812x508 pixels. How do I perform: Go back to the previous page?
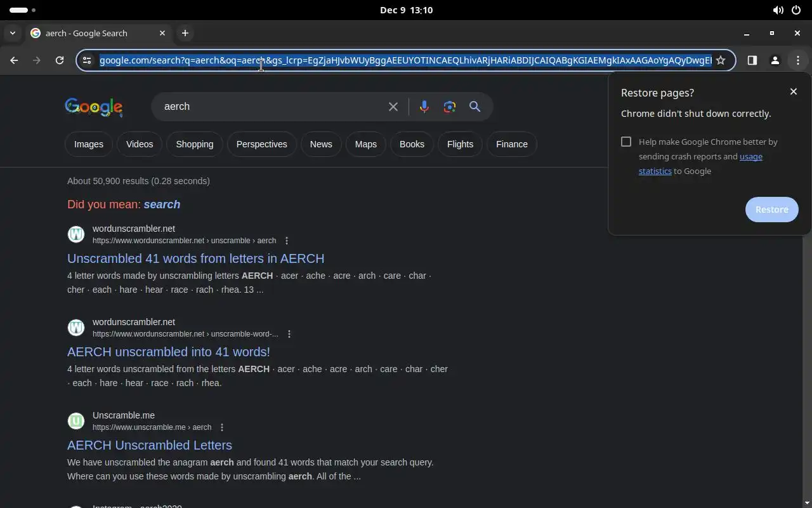point(14,60)
